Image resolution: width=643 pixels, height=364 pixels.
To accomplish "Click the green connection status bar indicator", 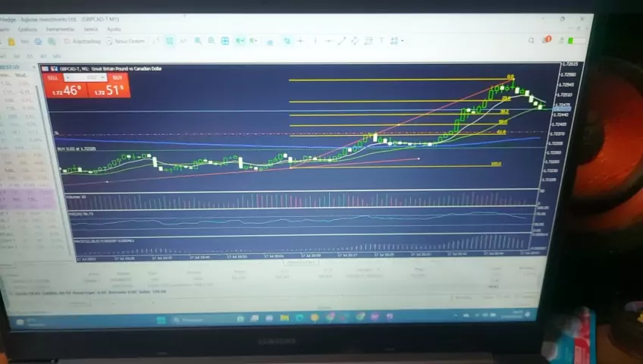I will tap(571, 41).
